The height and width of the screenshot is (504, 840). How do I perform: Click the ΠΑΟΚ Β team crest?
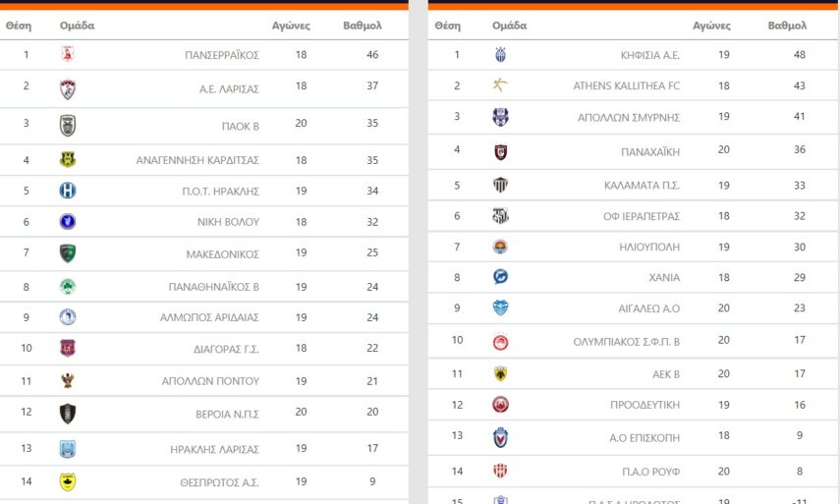click(67, 125)
